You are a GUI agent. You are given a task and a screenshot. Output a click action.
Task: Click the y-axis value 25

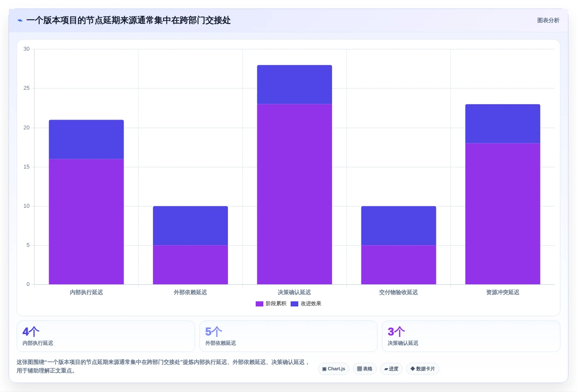click(x=27, y=88)
